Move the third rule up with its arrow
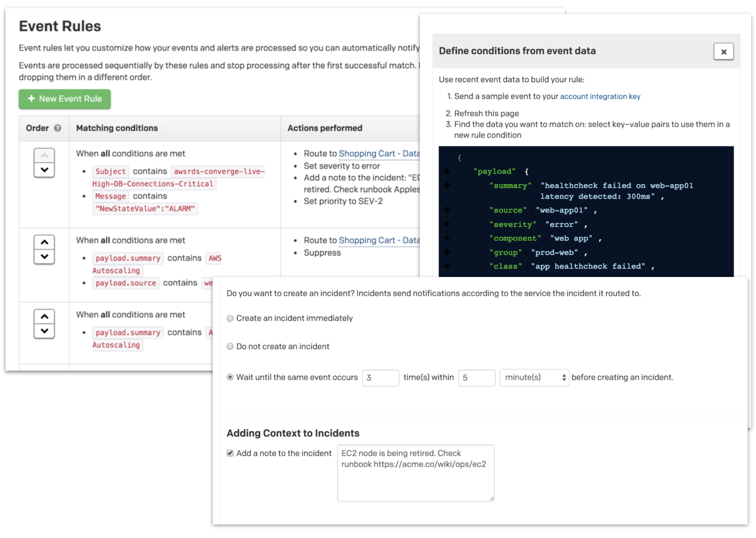The width and height of the screenshot is (756, 538). [44, 317]
